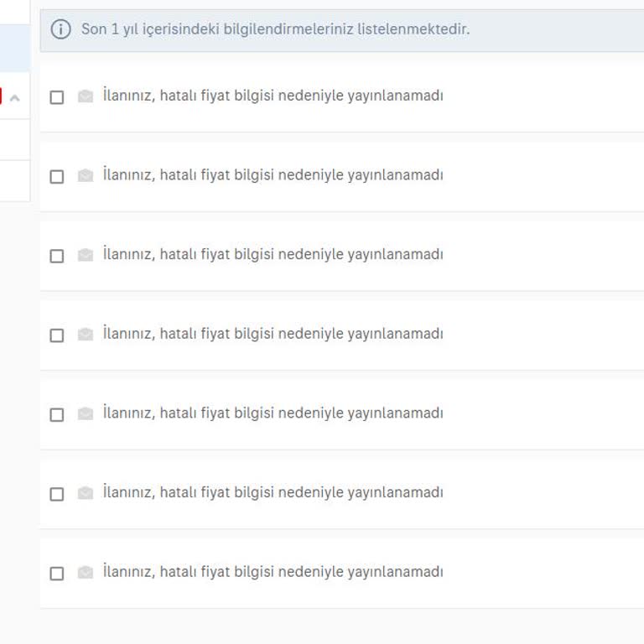
Task: Click the envelope icon of the fifth notification
Action: tap(86, 413)
